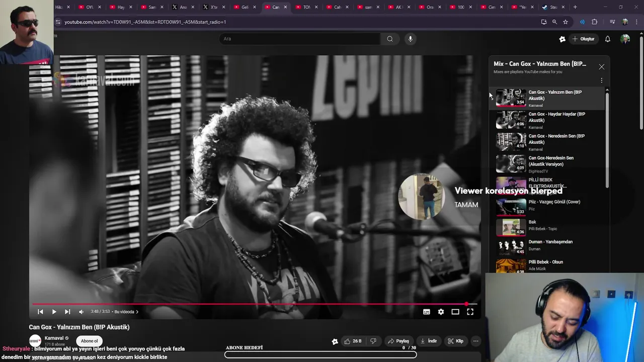Create a clip with the Klip button
The width and height of the screenshot is (644, 362).
455,341
